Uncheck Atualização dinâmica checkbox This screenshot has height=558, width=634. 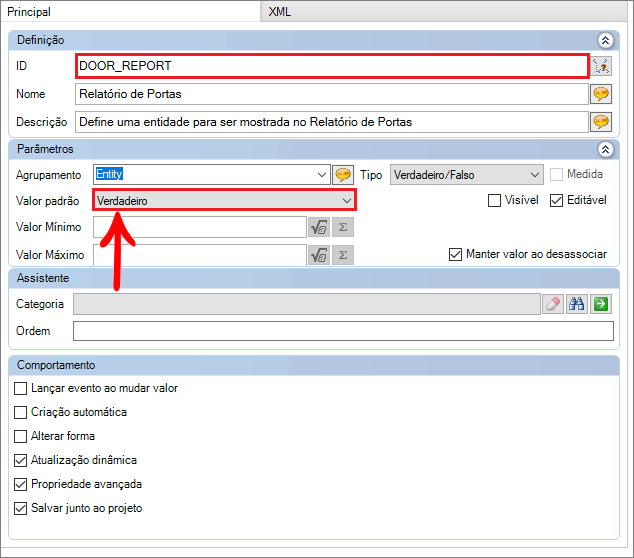pos(21,460)
